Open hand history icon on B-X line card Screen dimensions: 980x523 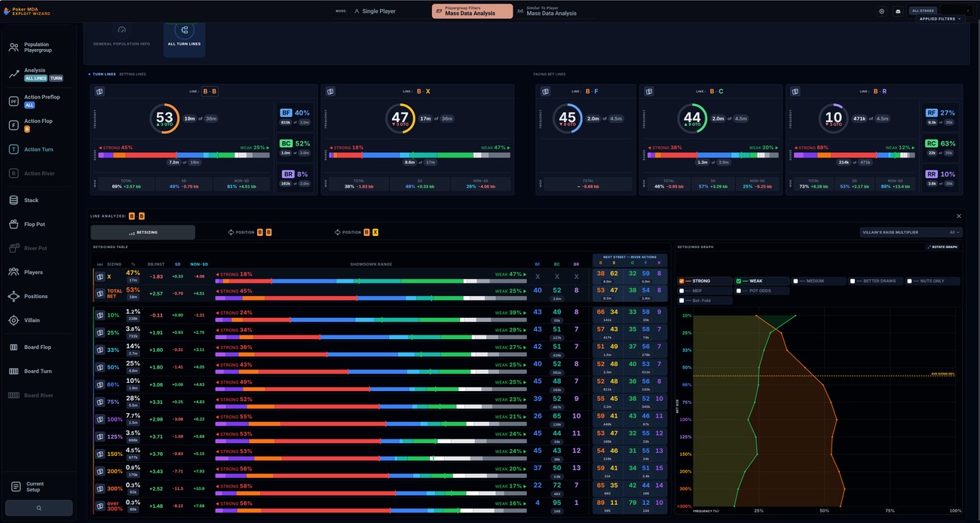330,91
